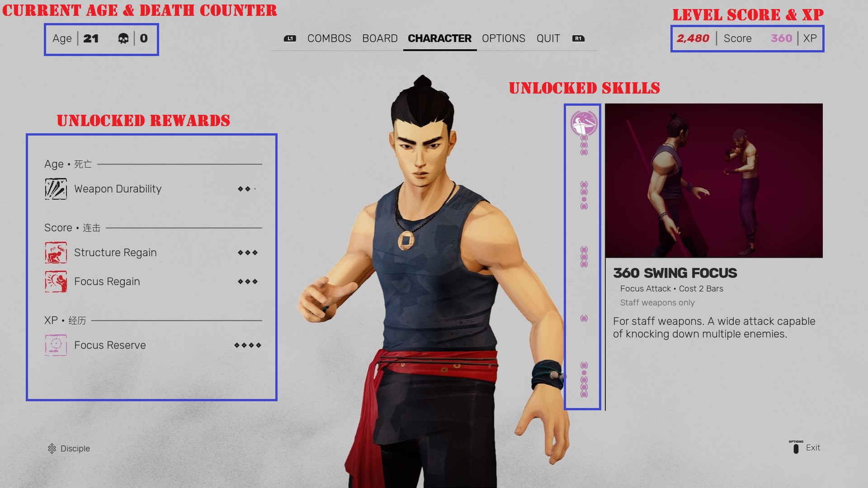Click the Disciple settings icon

pyautogui.click(x=51, y=448)
